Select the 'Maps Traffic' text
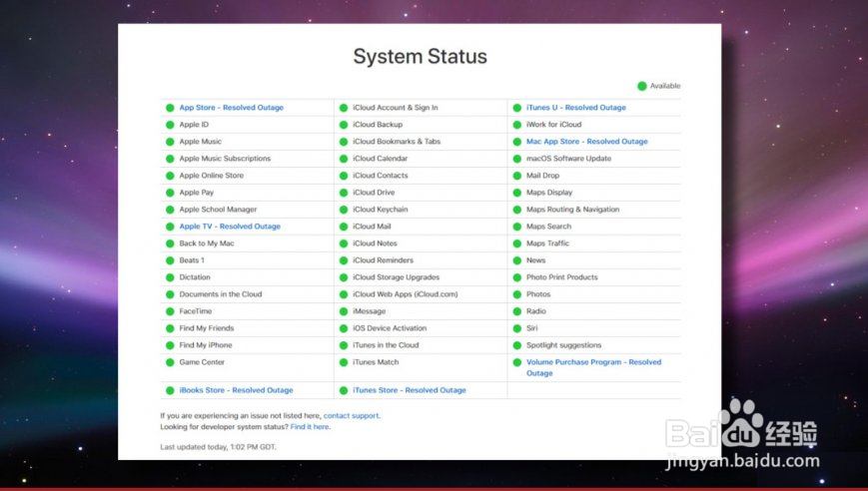 tap(547, 244)
